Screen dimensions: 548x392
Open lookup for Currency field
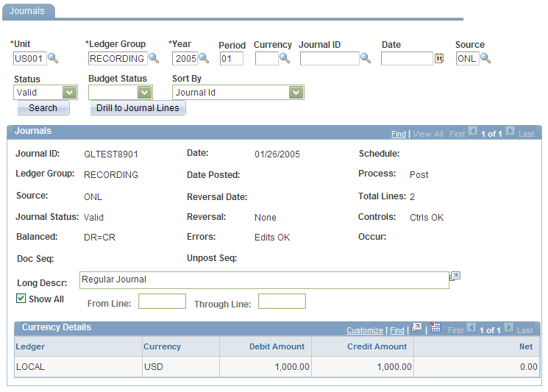click(285, 58)
